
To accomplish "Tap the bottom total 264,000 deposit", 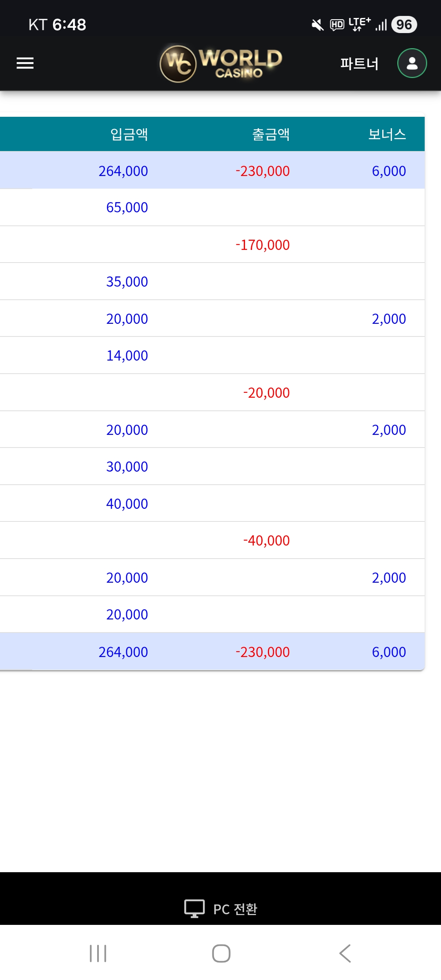I will click(123, 652).
